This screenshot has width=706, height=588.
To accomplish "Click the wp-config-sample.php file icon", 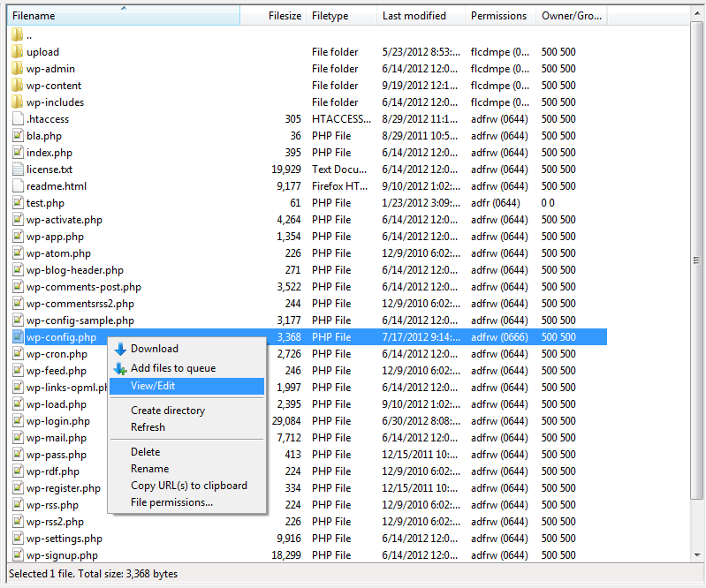I will pyautogui.click(x=18, y=320).
